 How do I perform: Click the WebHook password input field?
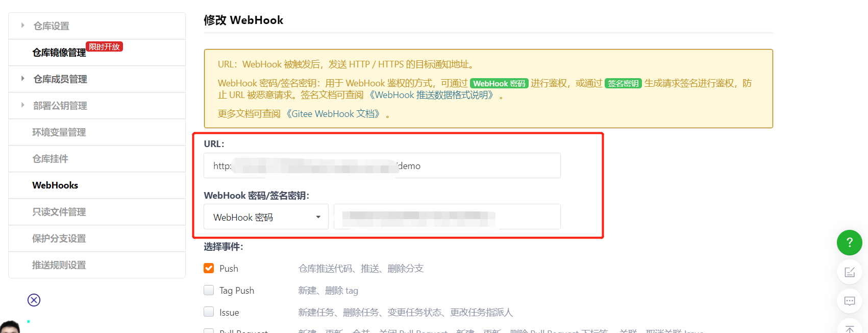[447, 217]
